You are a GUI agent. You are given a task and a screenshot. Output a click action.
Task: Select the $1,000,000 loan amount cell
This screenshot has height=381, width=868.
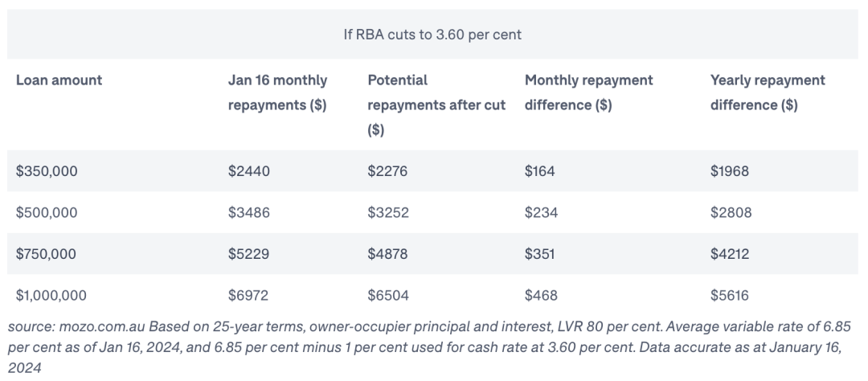(x=51, y=296)
